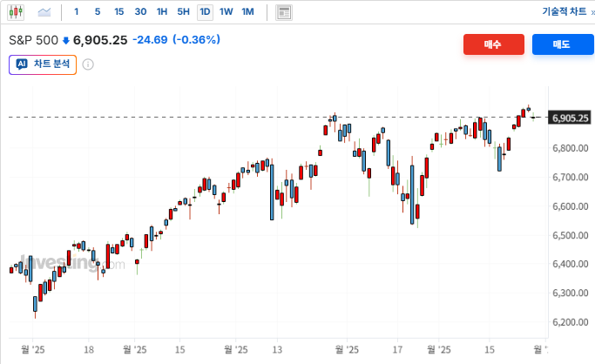Click the 6,200.00 price axis label
595x364 pixels.
tap(571, 322)
